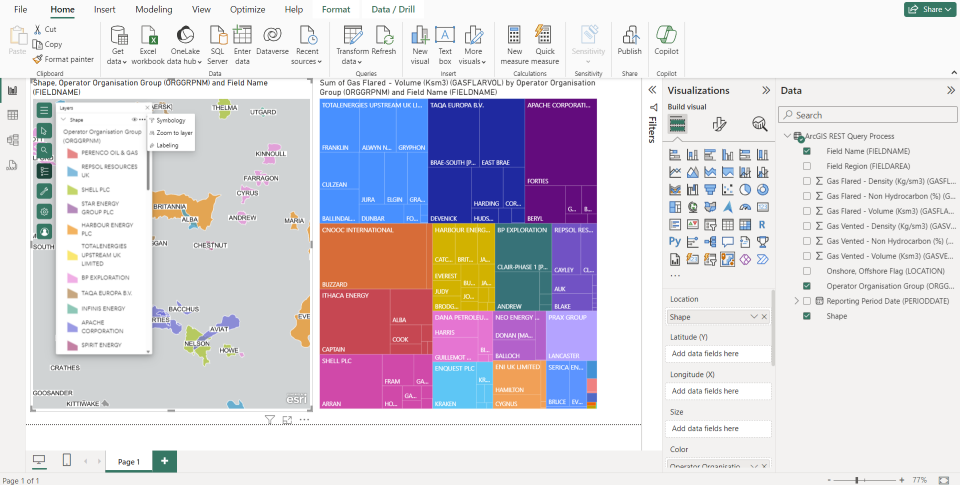Viewport: 960px width, 485px height.
Task: Open ArcGIS map settings gear
Action: click(43, 212)
